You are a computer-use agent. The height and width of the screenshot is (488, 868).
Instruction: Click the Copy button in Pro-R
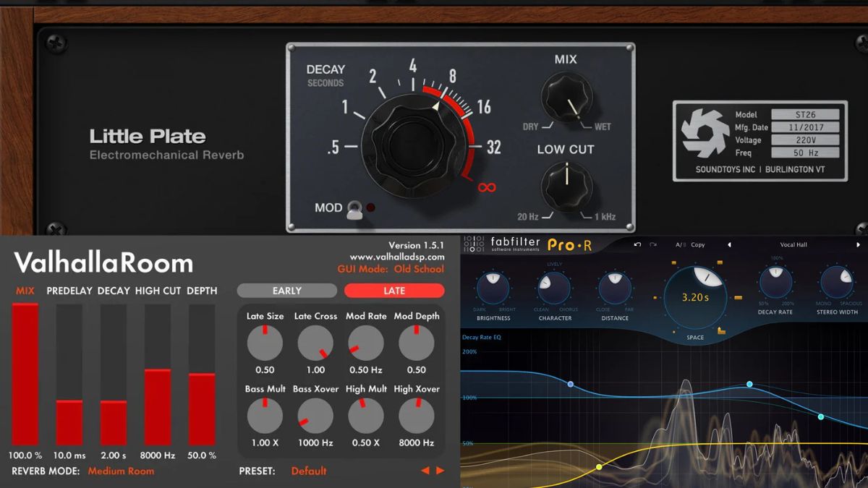point(699,244)
